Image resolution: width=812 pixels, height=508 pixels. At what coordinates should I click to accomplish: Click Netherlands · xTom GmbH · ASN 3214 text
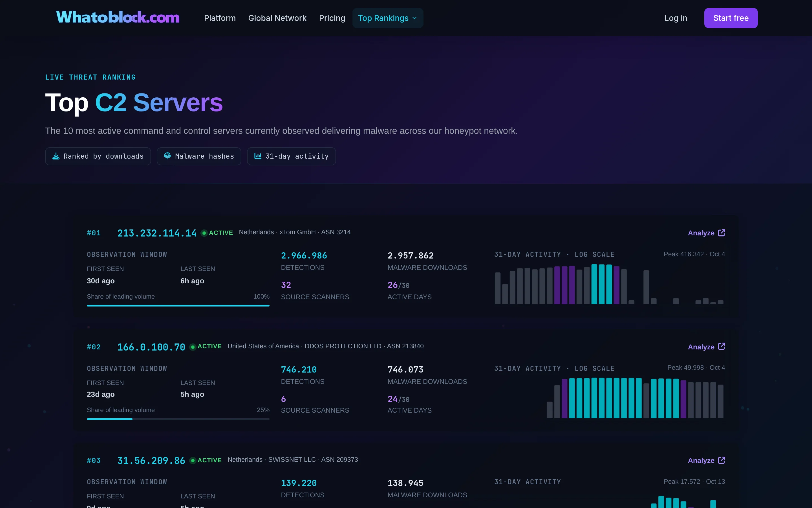[295, 232]
